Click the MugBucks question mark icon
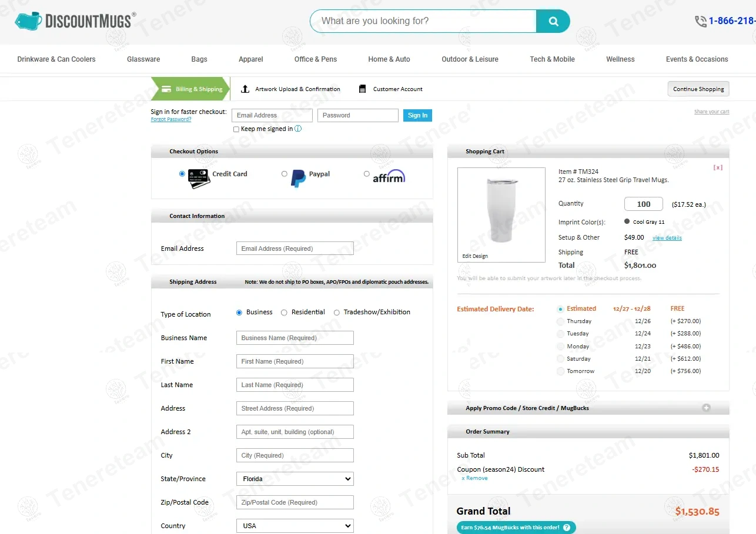The width and height of the screenshot is (756, 534). point(566,528)
